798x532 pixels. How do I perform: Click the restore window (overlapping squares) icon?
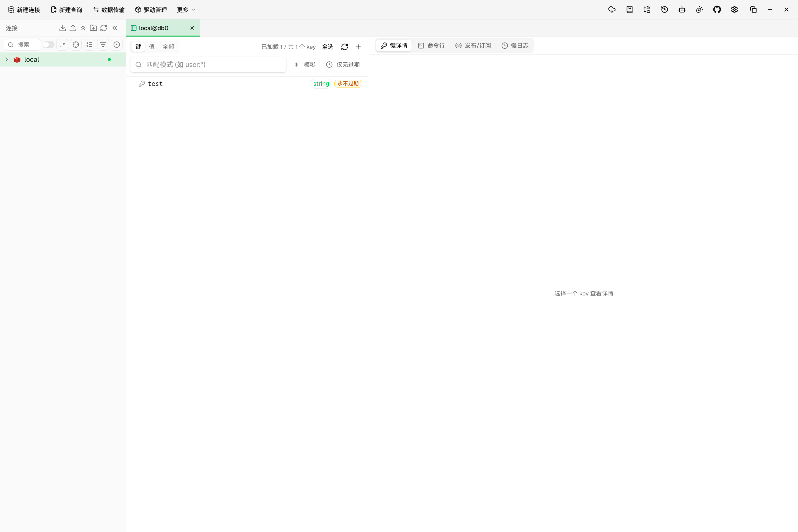click(x=753, y=10)
